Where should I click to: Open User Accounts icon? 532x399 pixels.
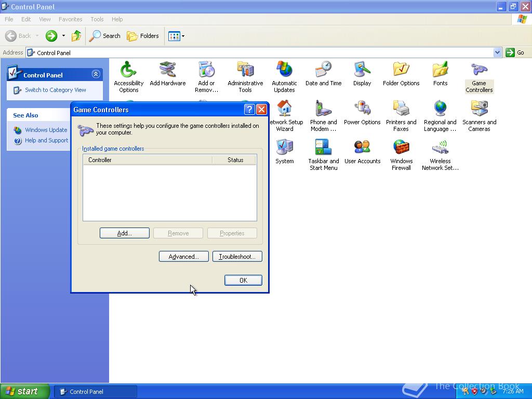coord(362,152)
